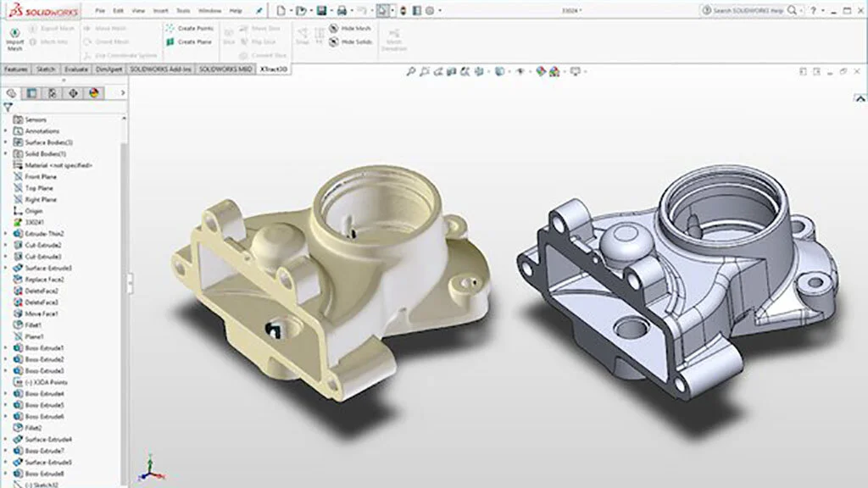The image size is (868, 488).
Task: Open the DisplayManager color ball tab
Action: click(x=94, y=93)
